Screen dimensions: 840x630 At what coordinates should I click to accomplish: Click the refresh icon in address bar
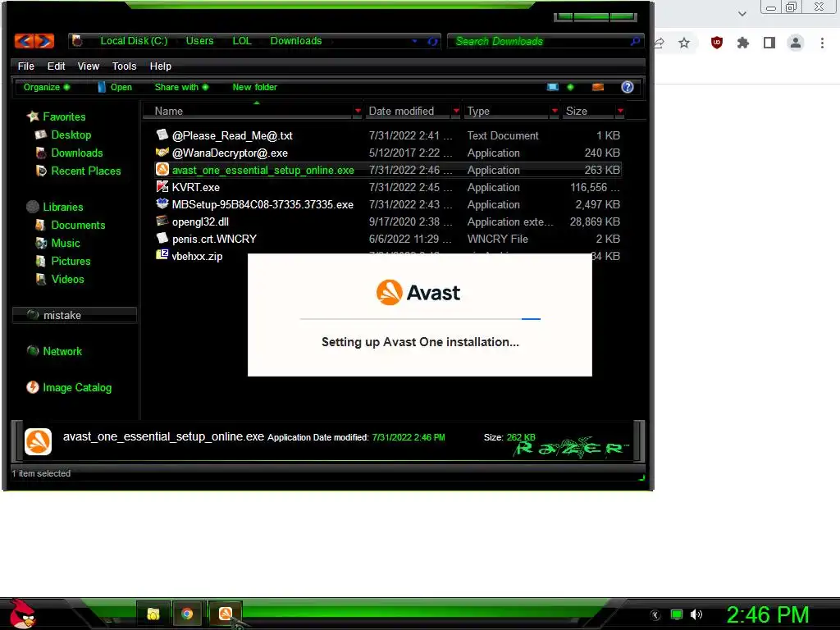click(432, 41)
